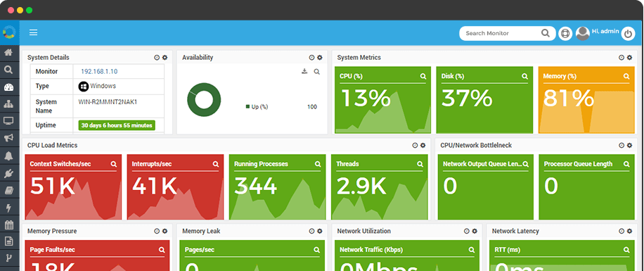Open Network Latency gear settings
This screenshot has width=644, height=271.
pos(630,231)
